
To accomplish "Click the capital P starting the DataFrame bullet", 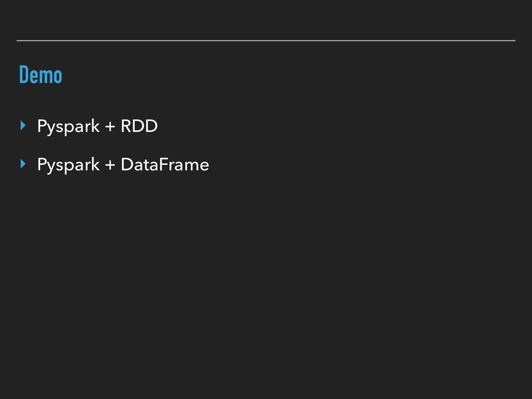I will (x=41, y=165).
